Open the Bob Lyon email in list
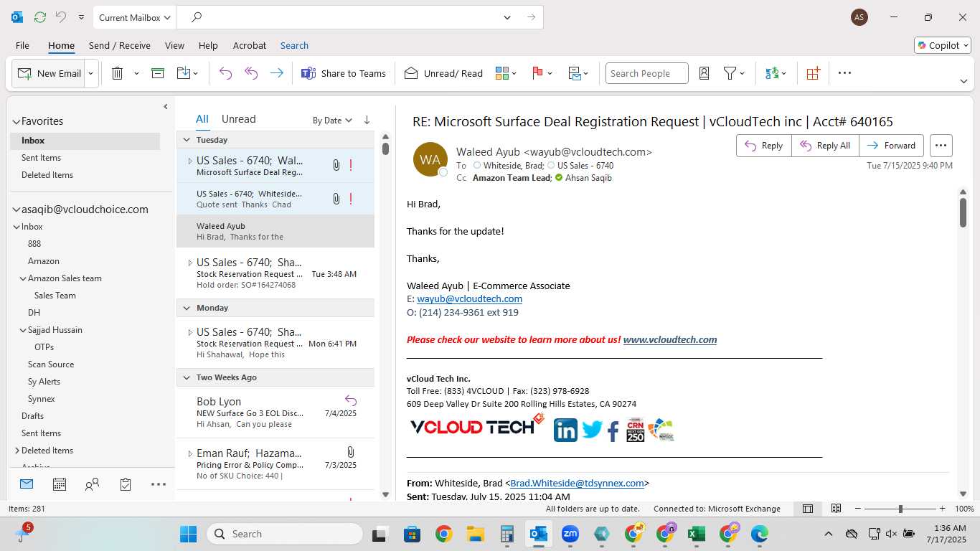Screen dimensions: 980x551 [275, 413]
